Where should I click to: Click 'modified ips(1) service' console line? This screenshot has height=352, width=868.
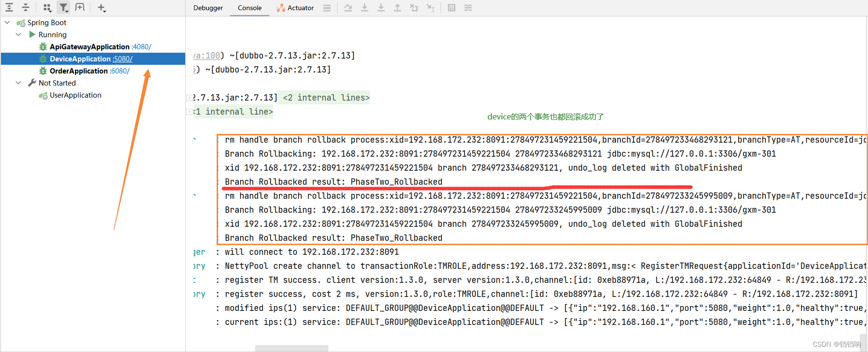tap(545, 308)
